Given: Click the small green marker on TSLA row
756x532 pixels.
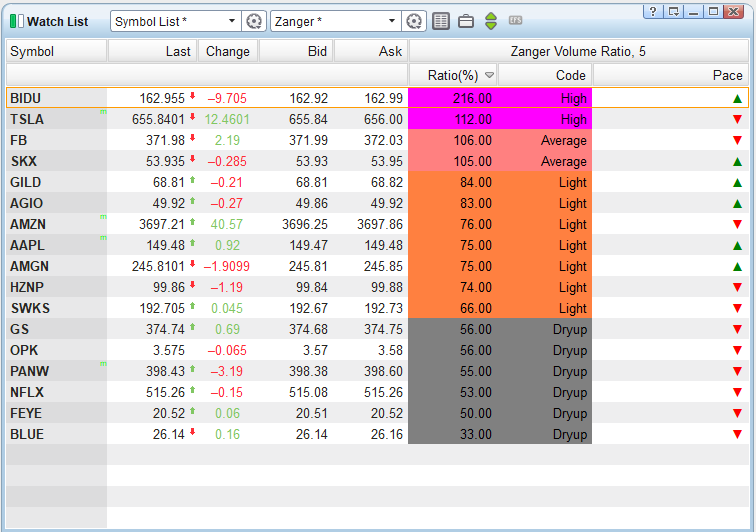Looking at the screenshot, I should [x=103, y=112].
